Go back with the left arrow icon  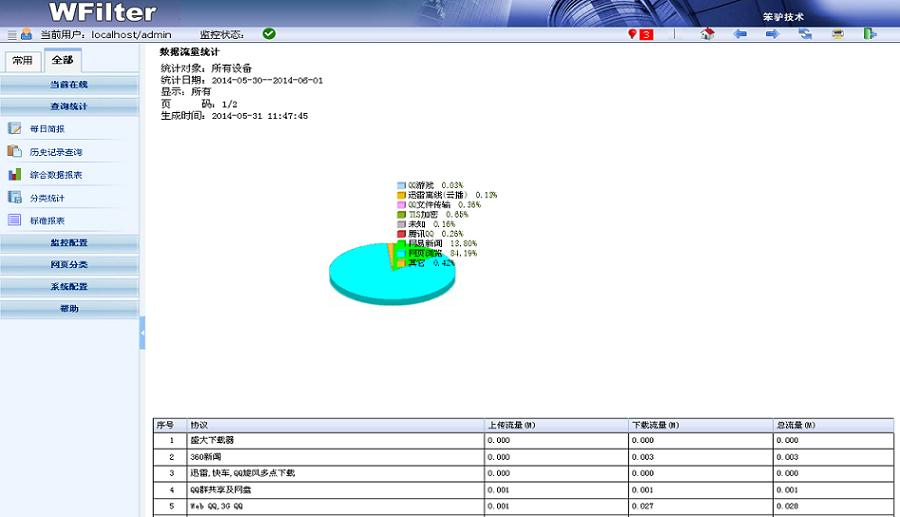click(740, 34)
